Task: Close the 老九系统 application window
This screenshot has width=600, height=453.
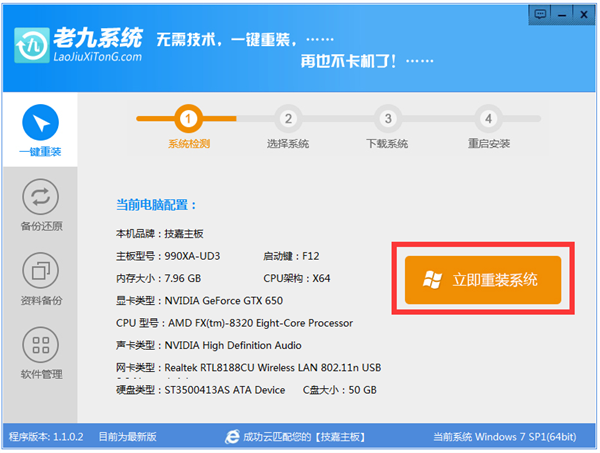Action: click(x=584, y=12)
